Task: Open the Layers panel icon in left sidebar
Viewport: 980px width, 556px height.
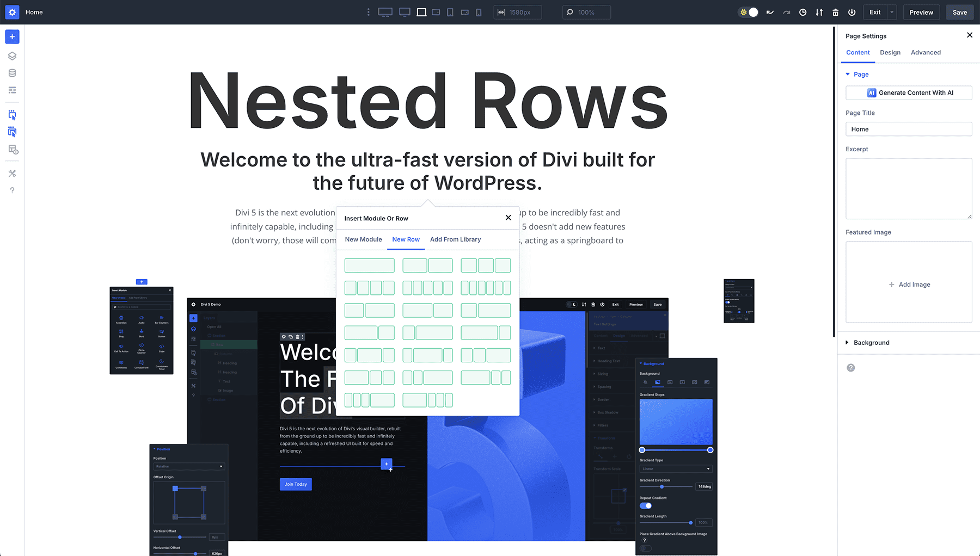Action: pos(12,56)
